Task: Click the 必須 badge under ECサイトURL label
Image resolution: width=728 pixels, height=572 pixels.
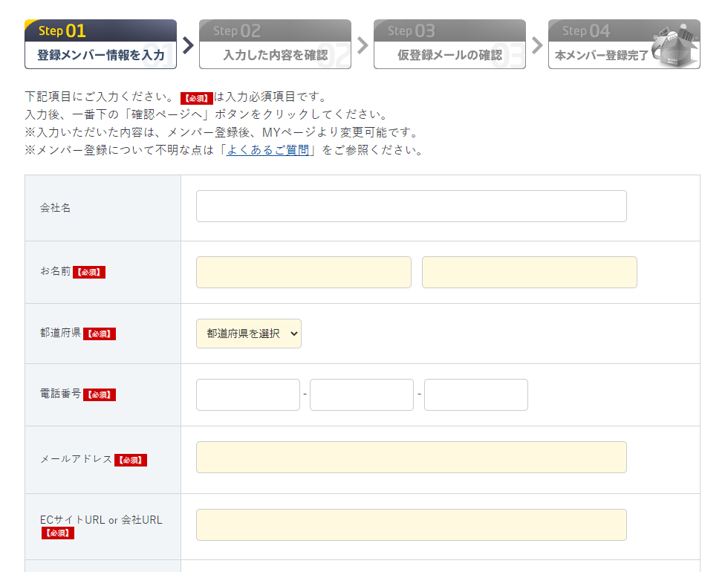Action: (58, 533)
